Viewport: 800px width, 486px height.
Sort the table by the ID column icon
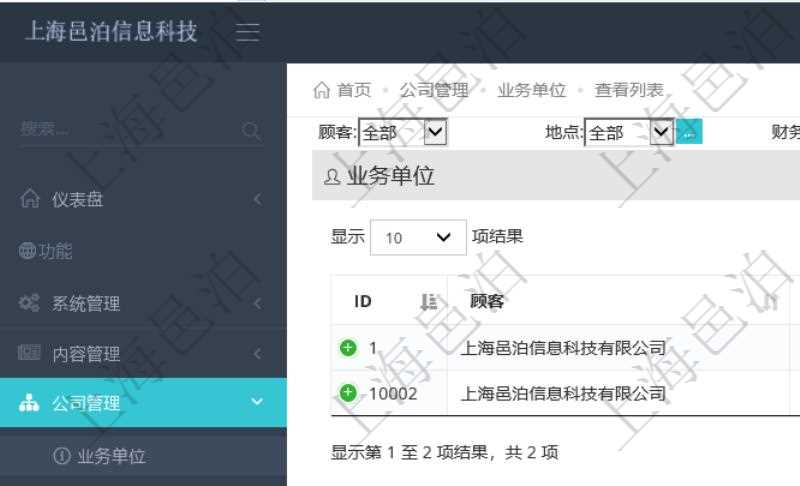tap(429, 301)
